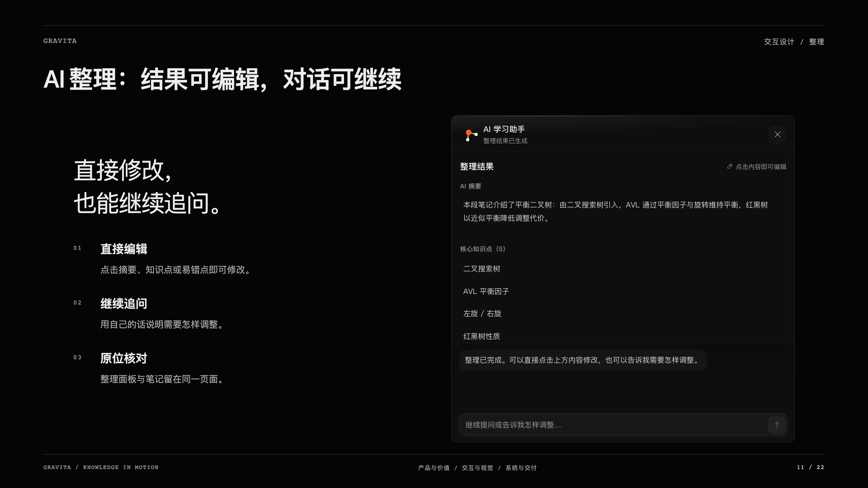
Task: Click the 整理结果已生成 status text
Action: 505,141
